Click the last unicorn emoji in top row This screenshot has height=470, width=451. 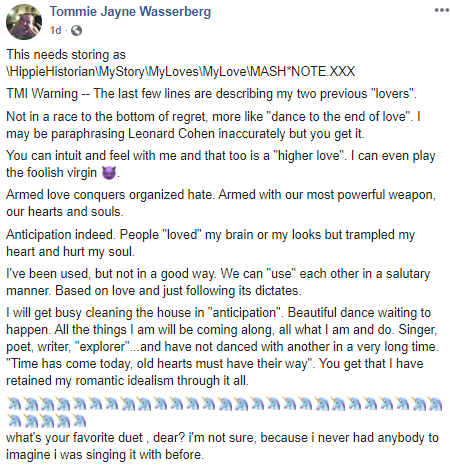435,404
